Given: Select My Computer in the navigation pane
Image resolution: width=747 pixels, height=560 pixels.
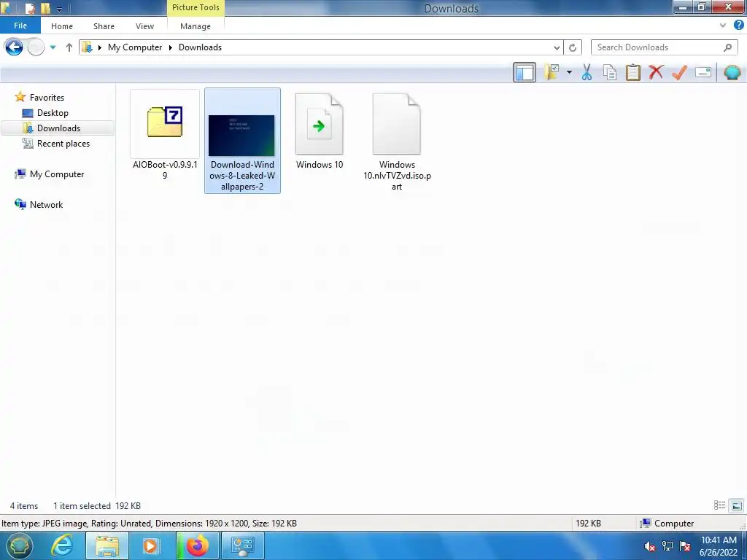Looking at the screenshot, I should 57,174.
